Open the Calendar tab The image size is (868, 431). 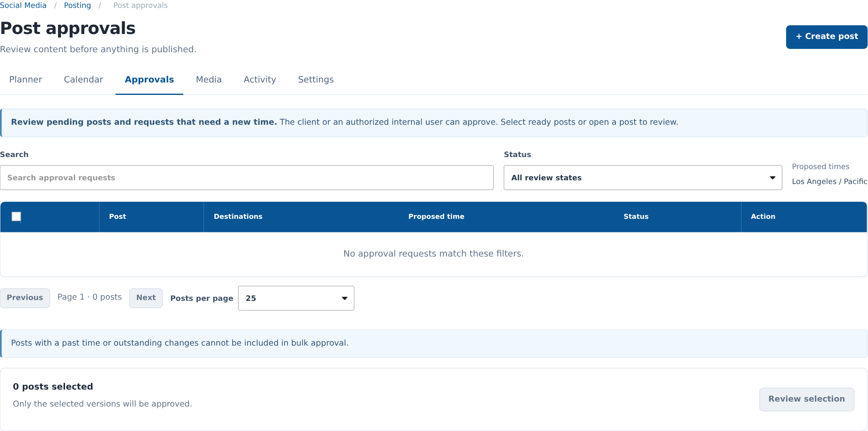[83, 80]
